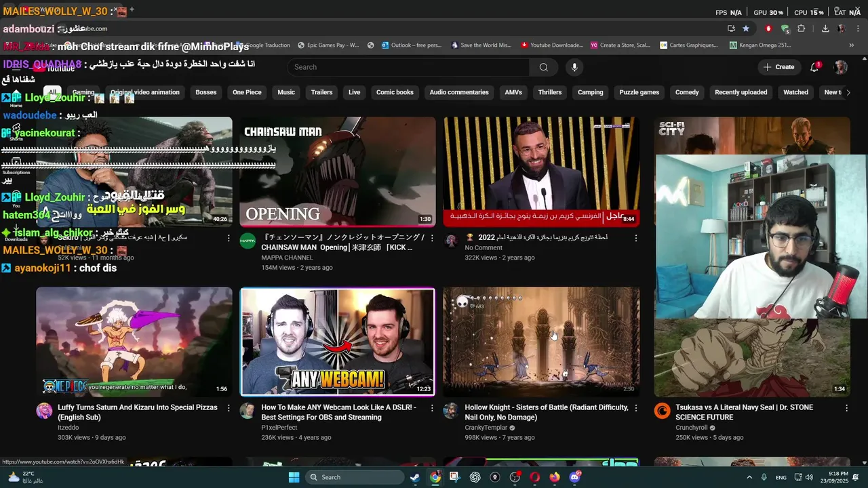
Task: Open options menu for Benzema video
Action: [635, 239]
